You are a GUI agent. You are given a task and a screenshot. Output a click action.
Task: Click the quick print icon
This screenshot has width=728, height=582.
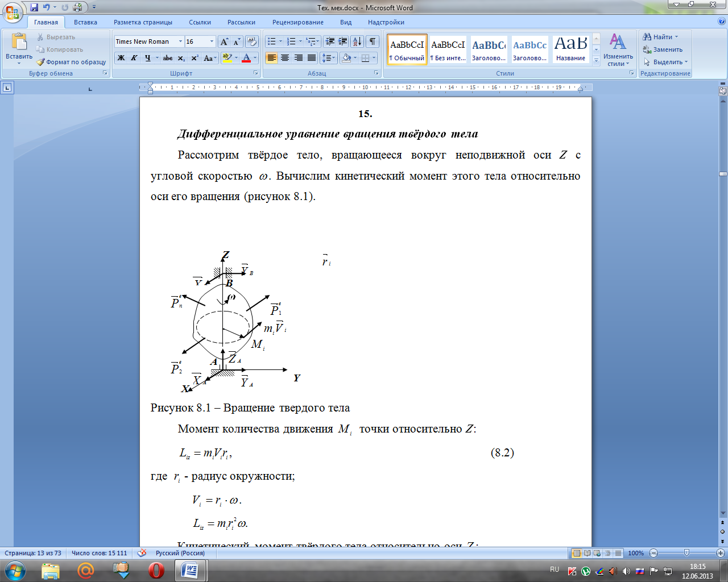(x=77, y=7)
